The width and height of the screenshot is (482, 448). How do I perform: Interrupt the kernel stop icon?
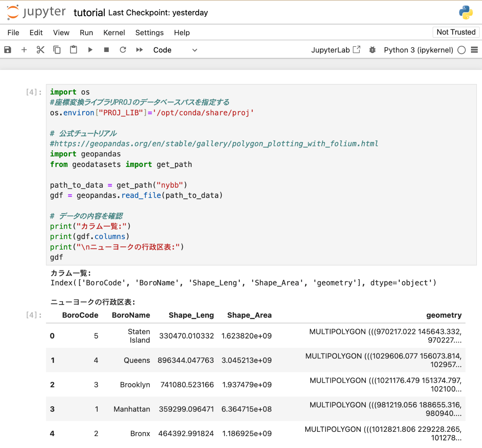[106, 50]
